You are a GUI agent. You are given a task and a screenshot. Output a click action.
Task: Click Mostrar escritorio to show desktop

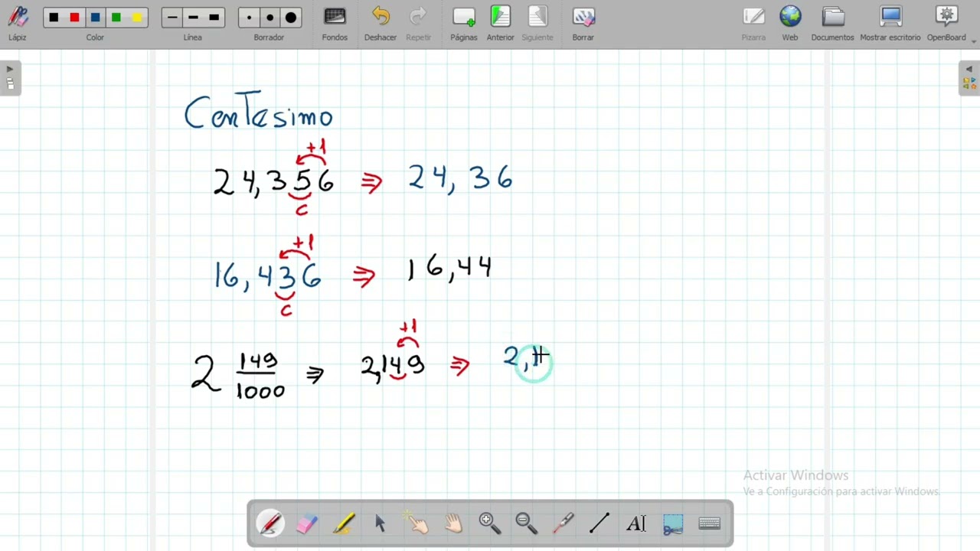pos(890,23)
